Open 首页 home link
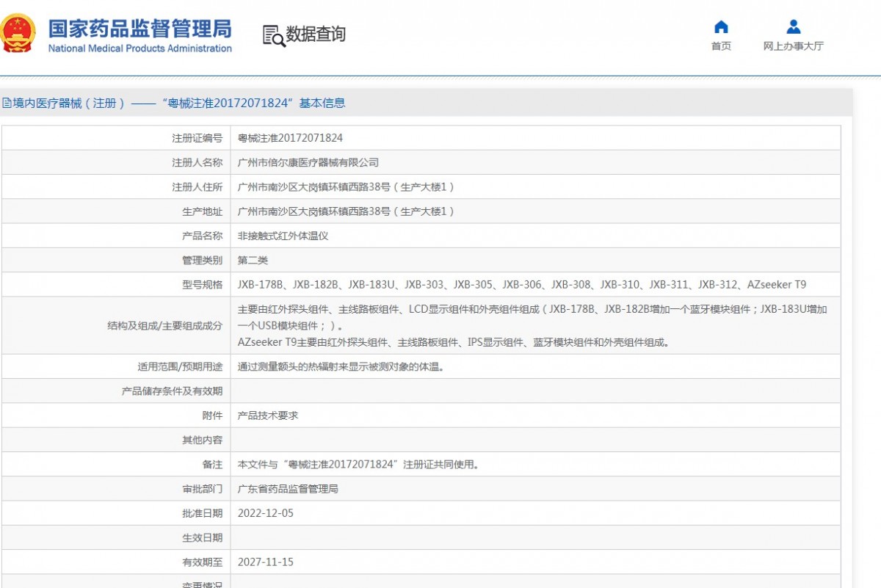 721,46
